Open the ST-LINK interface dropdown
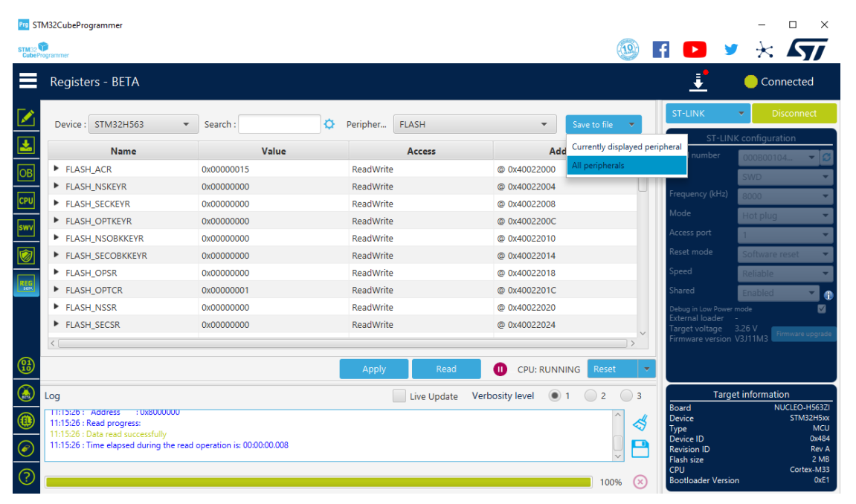 pos(707,114)
